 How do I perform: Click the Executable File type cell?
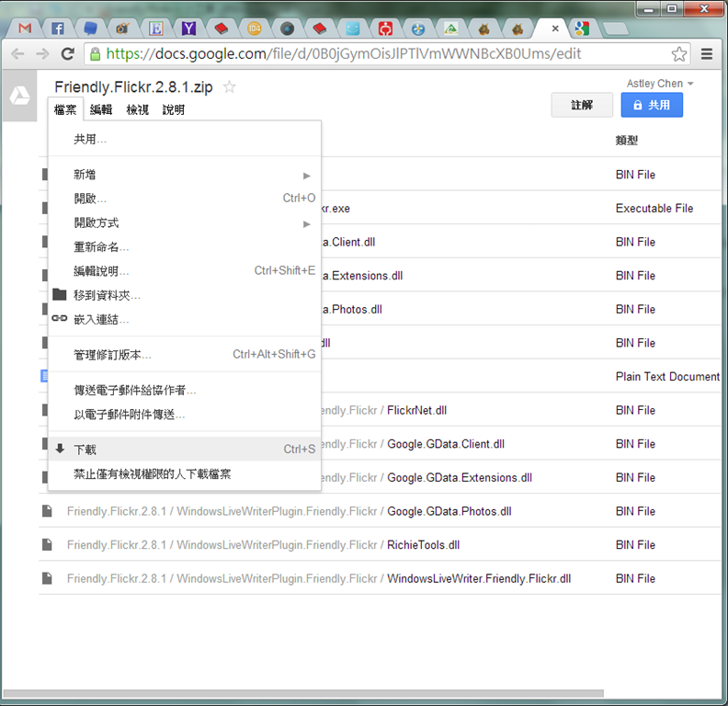(654, 209)
